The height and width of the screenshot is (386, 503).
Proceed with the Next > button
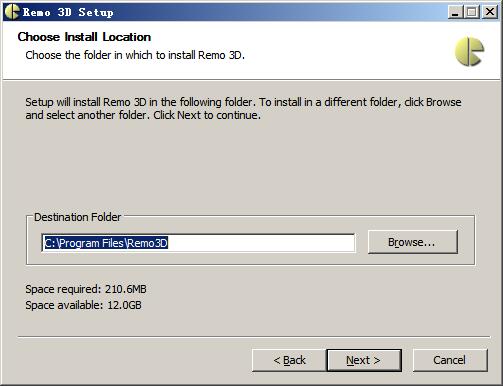pyautogui.click(x=364, y=360)
